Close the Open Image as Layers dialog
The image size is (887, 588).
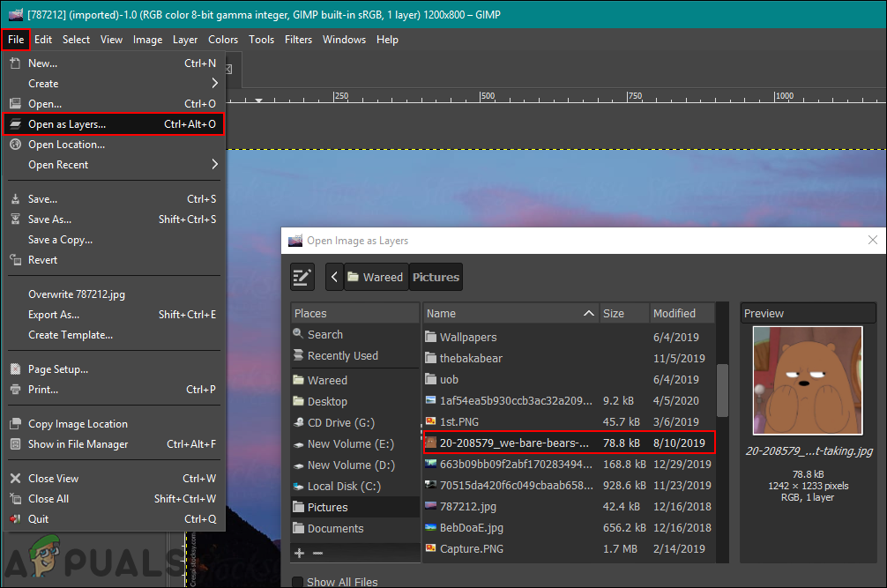(872, 240)
